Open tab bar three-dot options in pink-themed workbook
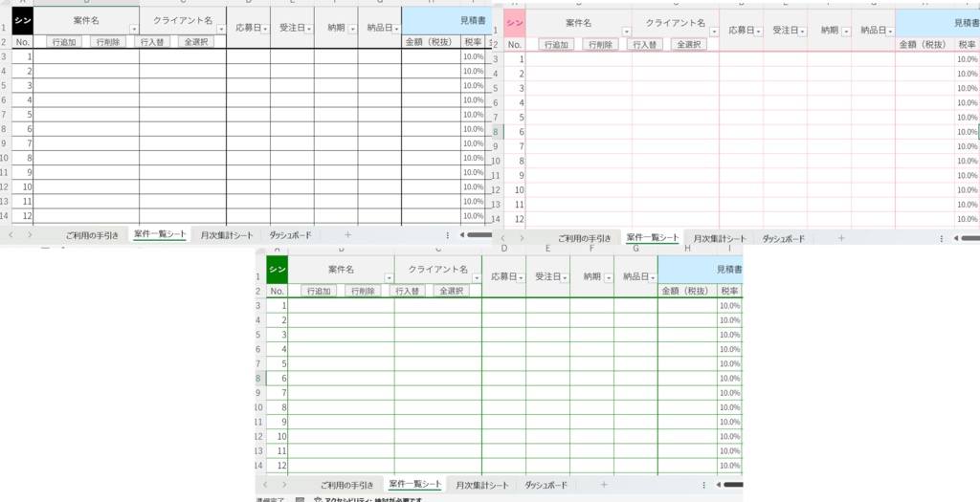 [x=942, y=238]
